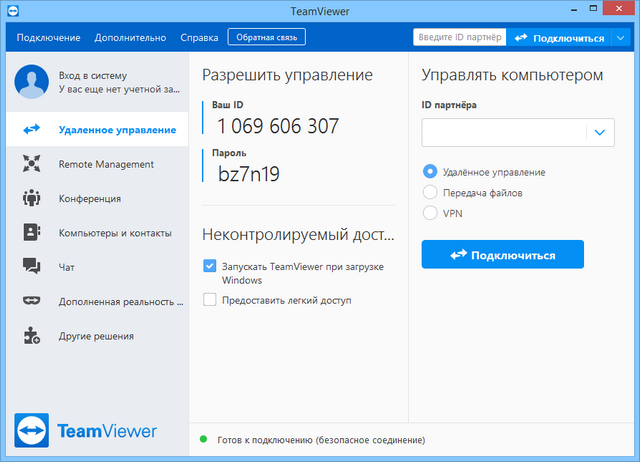Screen dimensions: 640x462
Task: Click the Обратная связь button
Action: [x=266, y=38]
